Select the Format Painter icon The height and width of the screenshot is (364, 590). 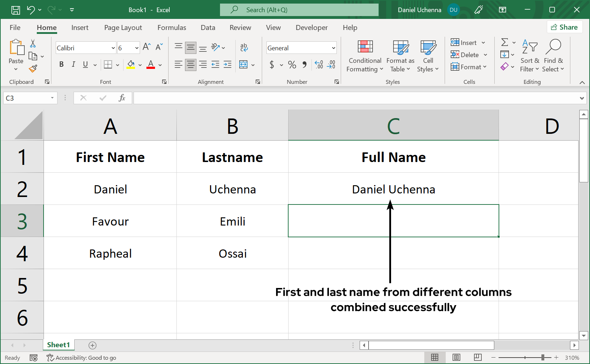[x=33, y=69]
